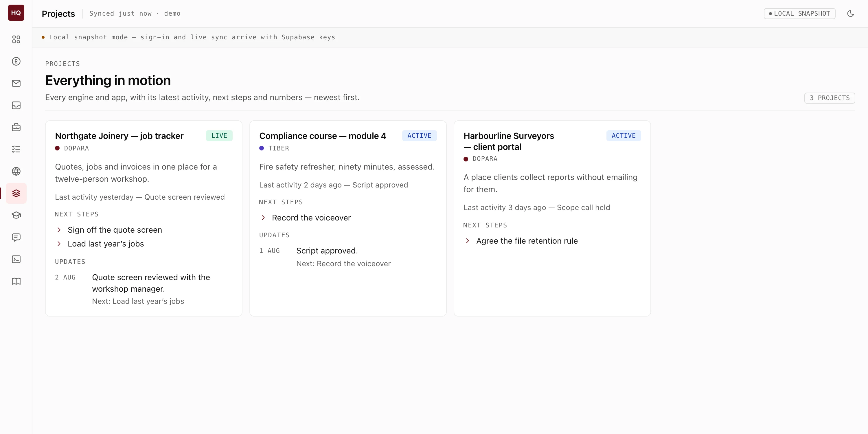Click the 'Script approved.' update entry
This screenshot has height=434, width=868.
tap(327, 251)
